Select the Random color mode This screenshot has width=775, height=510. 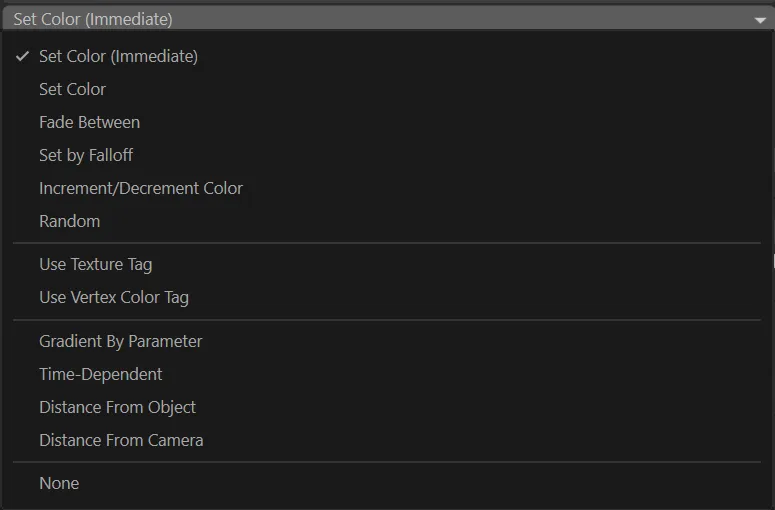pyautogui.click(x=69, y=222)
